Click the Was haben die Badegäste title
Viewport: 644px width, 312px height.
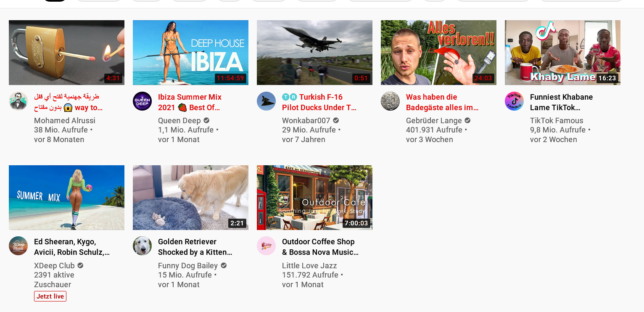point(442,102)
